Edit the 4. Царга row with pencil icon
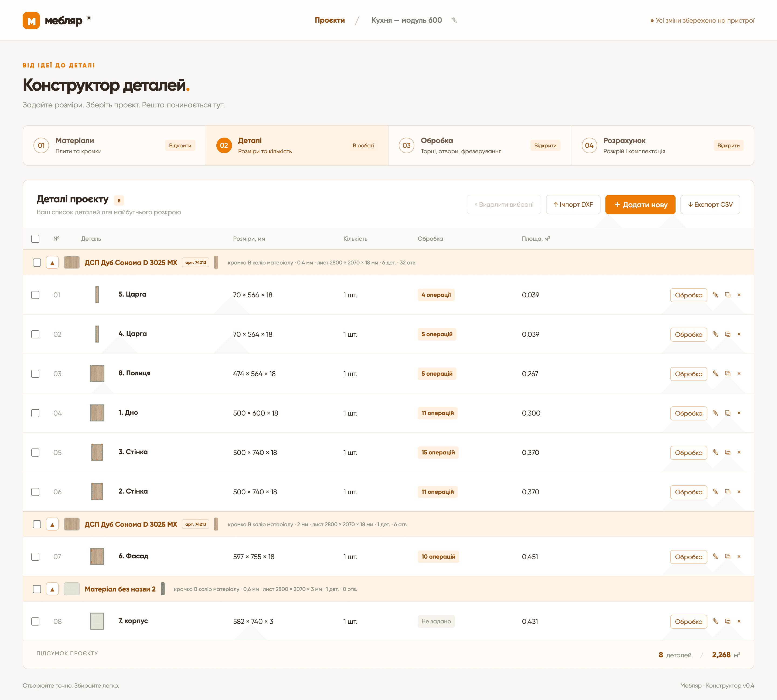This screenshot has width=777, height=700. (715, 334)
